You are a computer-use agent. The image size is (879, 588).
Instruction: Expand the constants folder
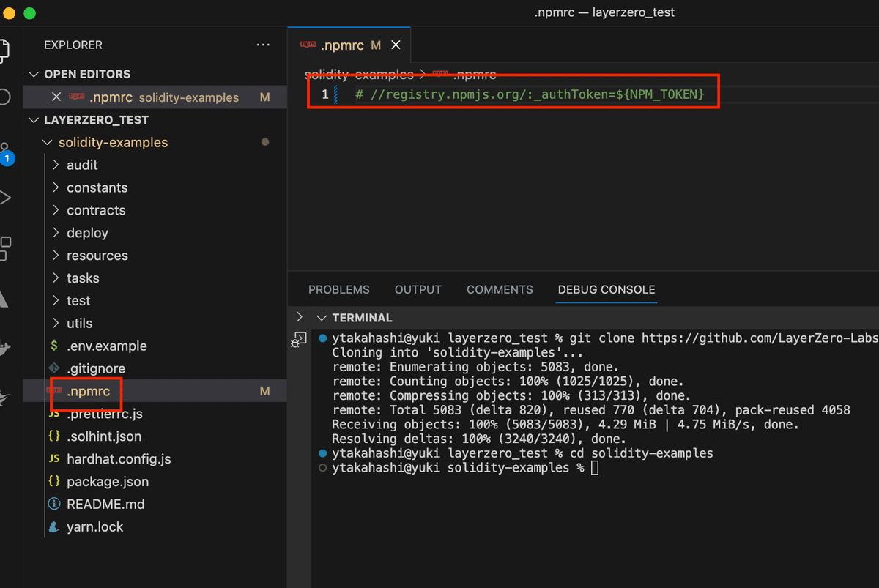[x=56, y=187]
